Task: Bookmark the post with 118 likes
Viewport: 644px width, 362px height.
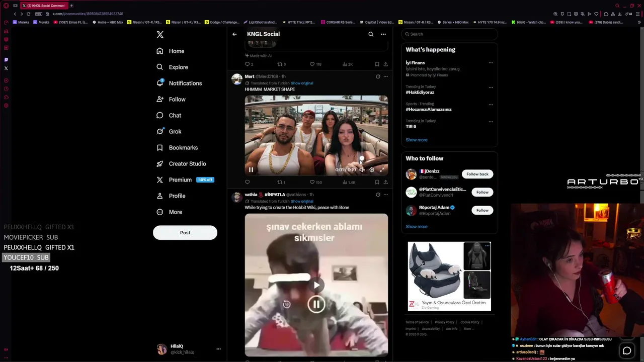Action: click(x=377, y=64)
